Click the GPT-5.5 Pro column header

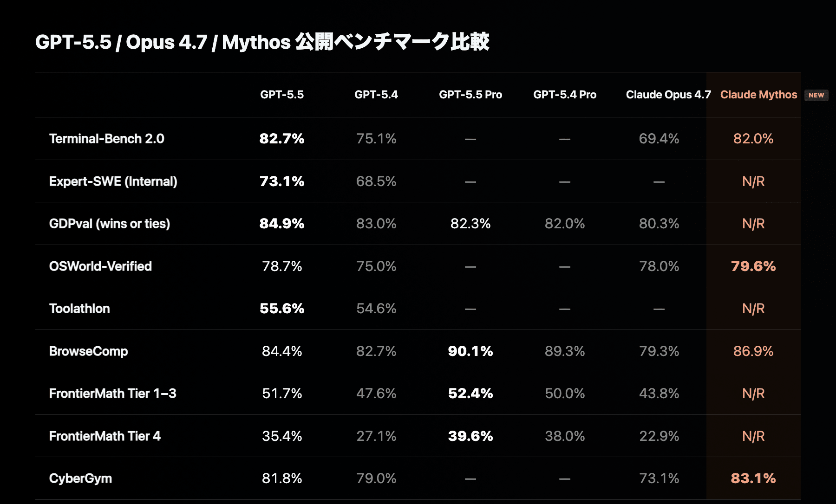[x=470, y=95]
